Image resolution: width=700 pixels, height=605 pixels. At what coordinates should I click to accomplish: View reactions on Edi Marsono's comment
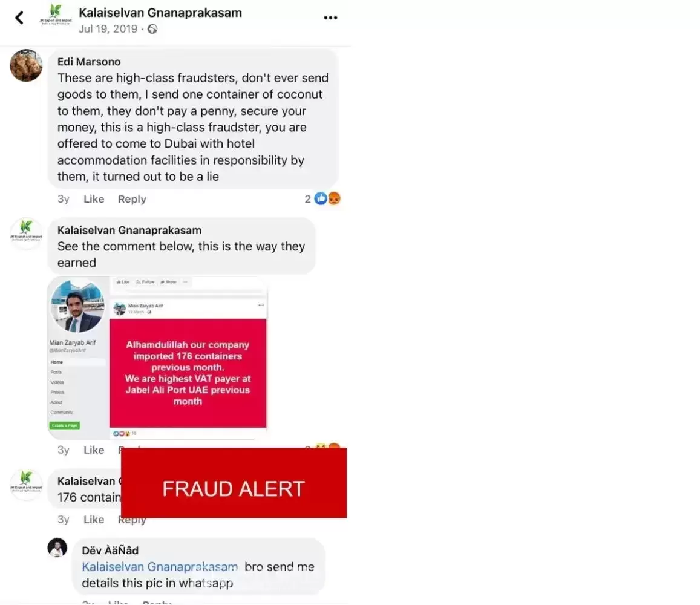tap(322, 198)
